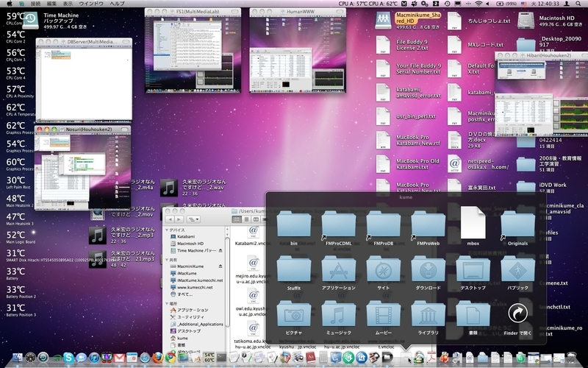The height and width of the screenshot is (368, 588).
Task: Launch Skype from the Dock
Action: coord(68,357)
